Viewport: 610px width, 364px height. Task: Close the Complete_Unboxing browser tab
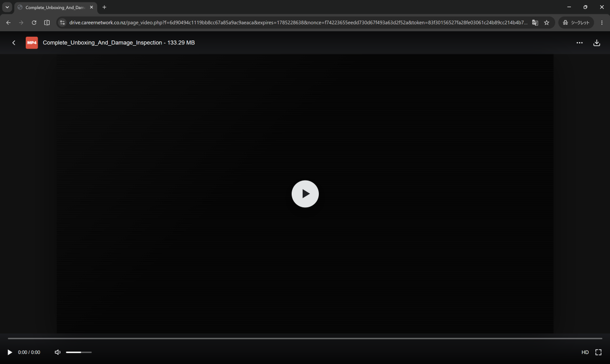(91, 7)
